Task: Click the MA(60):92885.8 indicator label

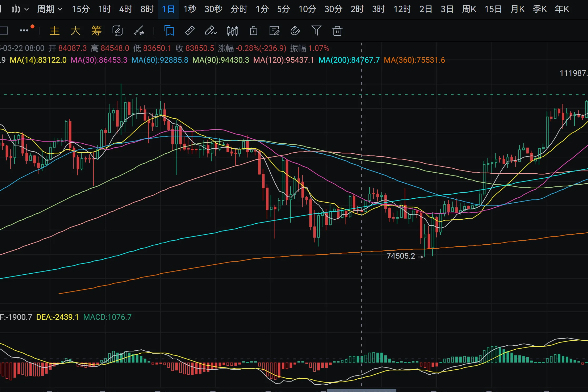Action: pos(160,60)
